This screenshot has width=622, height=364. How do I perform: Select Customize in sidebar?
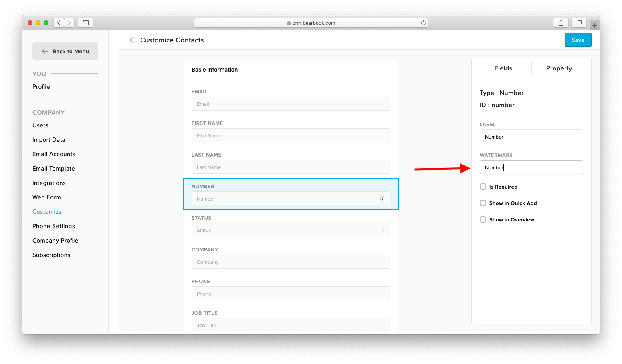coord(47,212)
